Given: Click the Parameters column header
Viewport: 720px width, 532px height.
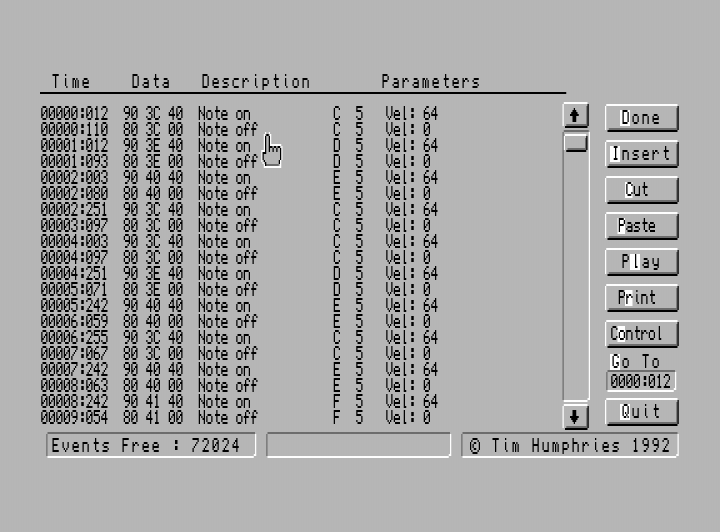Looking at the screenshot, I should coord(431,82).
